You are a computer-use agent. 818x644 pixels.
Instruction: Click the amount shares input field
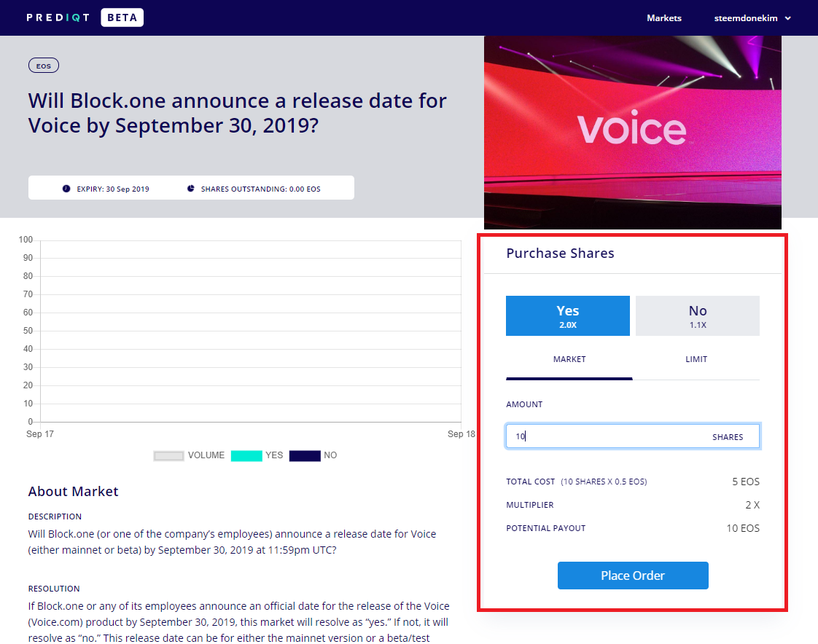tap(633, 436)
